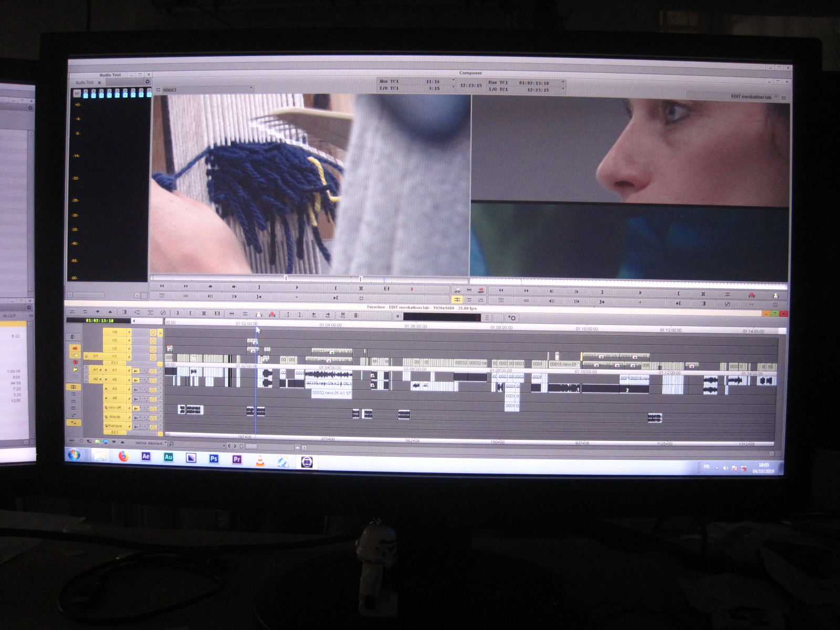
Task: Click the Mark Clip button in timeline toolbar
Action: [204, 313]
